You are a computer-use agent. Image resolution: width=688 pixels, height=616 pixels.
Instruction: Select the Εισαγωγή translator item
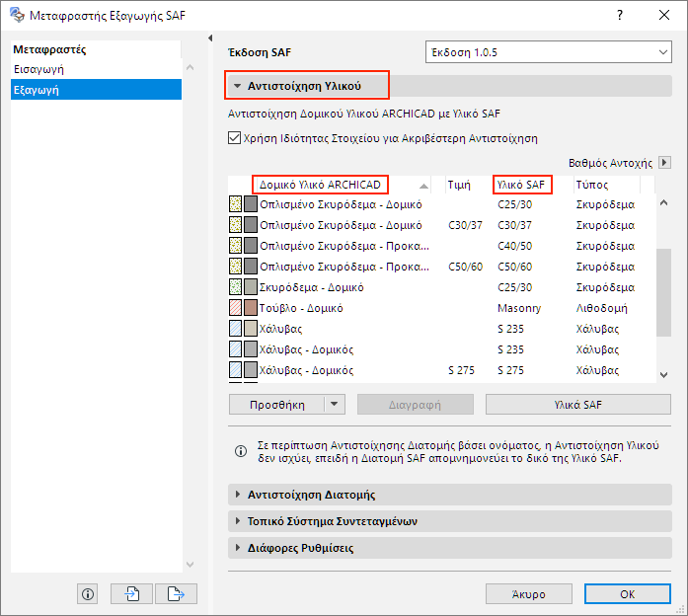pyautogui.click(x=96, y=69)
